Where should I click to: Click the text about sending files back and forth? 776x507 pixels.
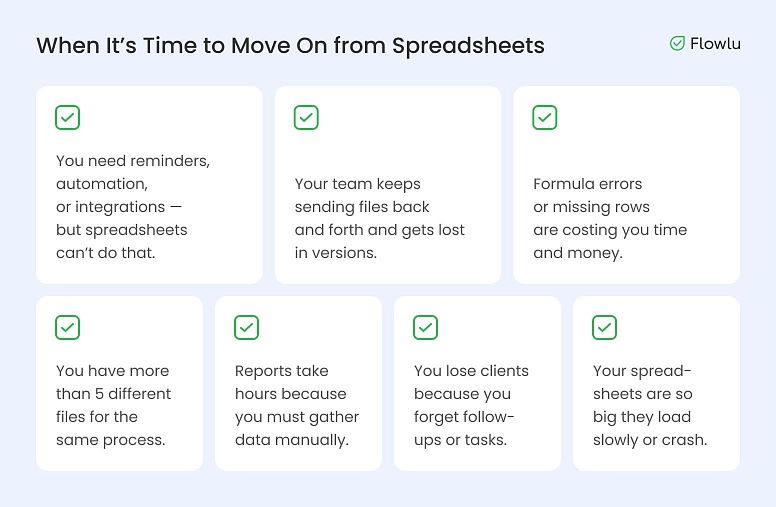click(379, 219)
